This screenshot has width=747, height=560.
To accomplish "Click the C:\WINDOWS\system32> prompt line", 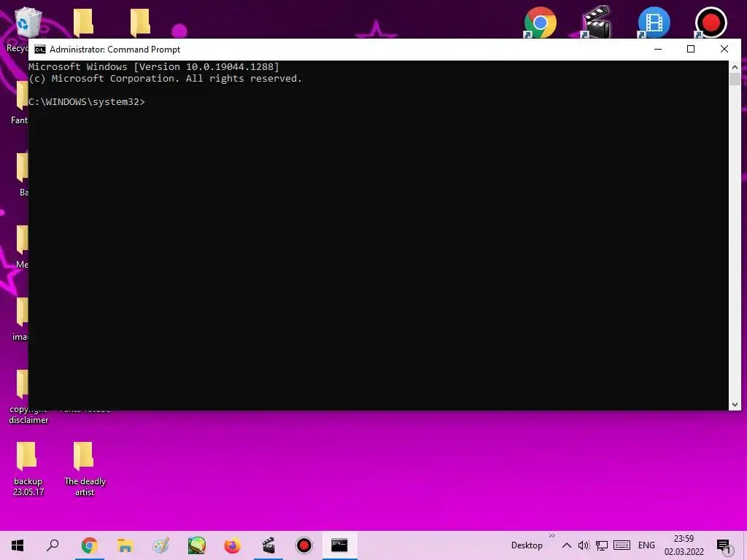I will (87, 102).
